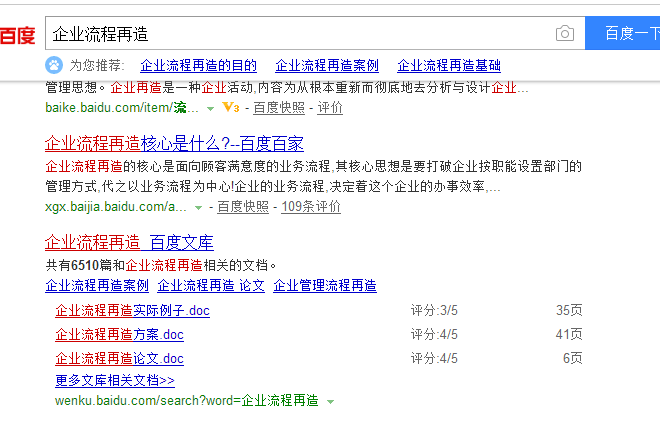
Task: Open the 企业流程再造案例 wenku sublink
Action: 97,285
